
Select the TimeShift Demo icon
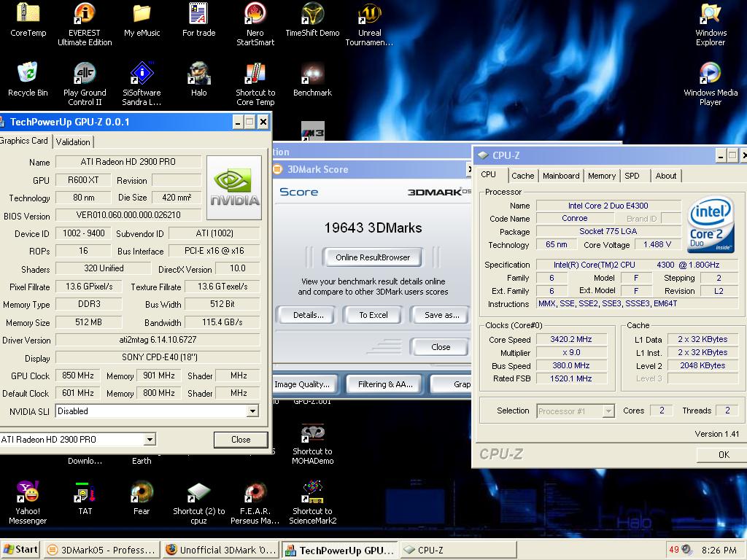pyautogui.click(x=312, y=19)
